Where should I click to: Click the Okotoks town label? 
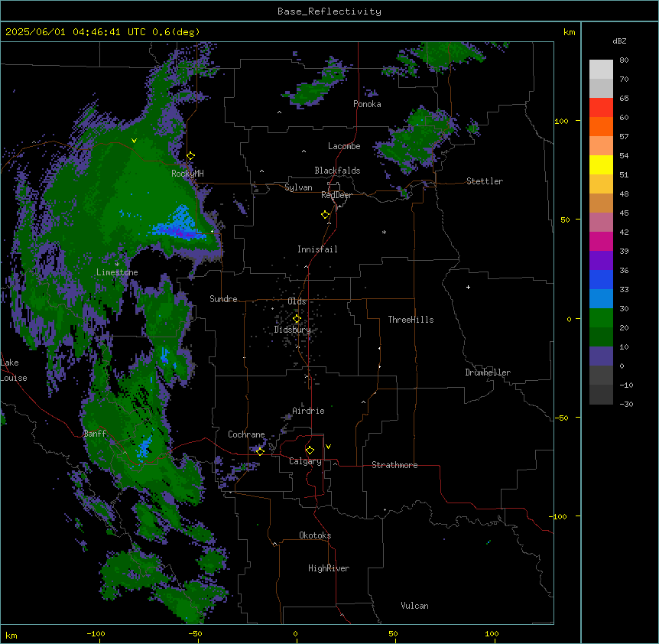coord(315,535)
